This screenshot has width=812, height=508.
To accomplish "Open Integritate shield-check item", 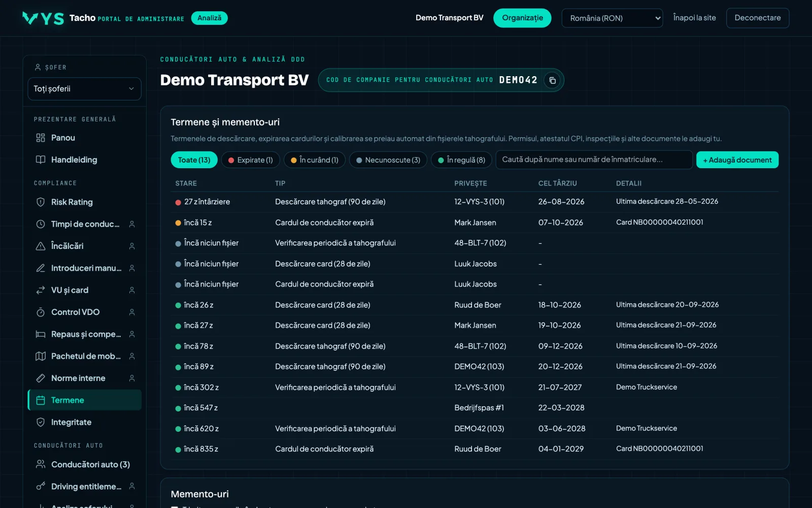I will (x=84, y=422).
